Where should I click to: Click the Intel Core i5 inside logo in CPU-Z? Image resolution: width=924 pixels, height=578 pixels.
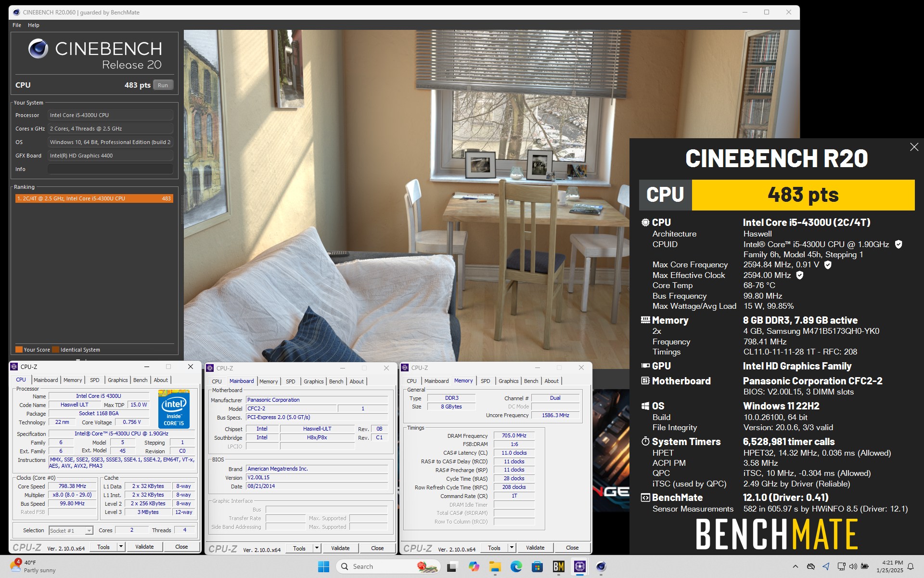click(x=174, y=409)
